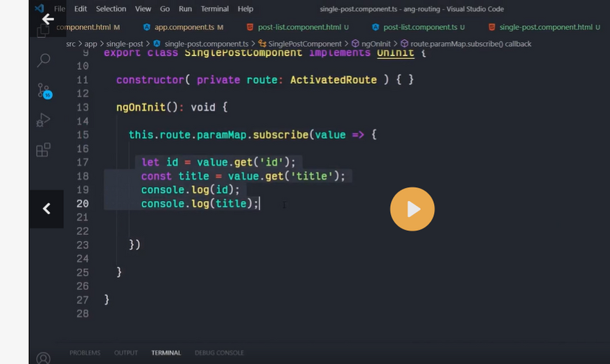Open Source Control with the 16 badge
The height and width of the screenshot is (364, 610).
coord(43,91)
